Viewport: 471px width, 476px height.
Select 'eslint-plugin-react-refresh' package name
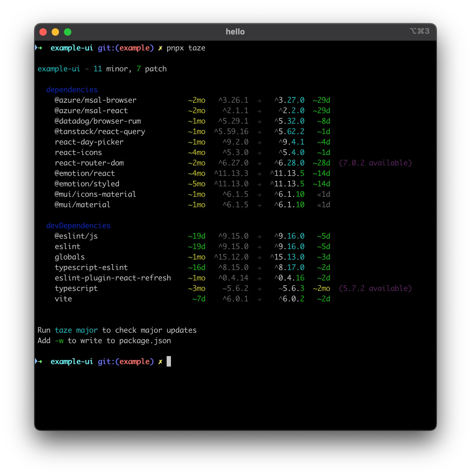pos(113,278)
